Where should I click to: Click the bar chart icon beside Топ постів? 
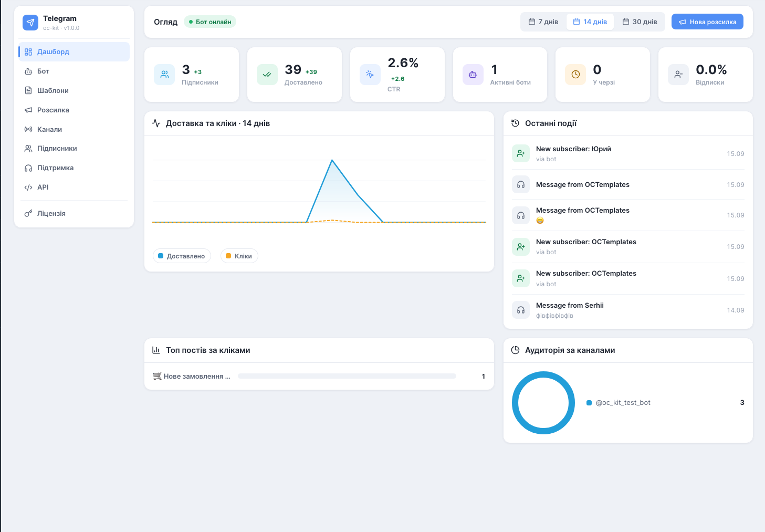tap(156, 350)
